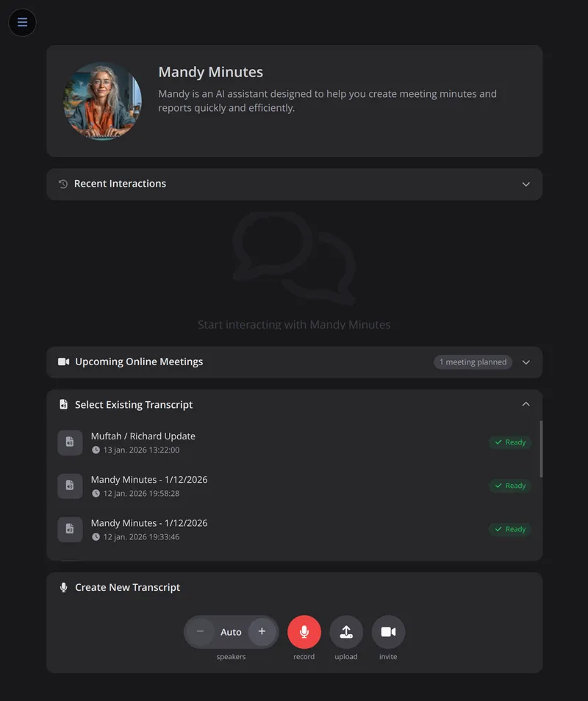
Task: Click Mandy Minutes' profile picture
Action: coord(102,101)
